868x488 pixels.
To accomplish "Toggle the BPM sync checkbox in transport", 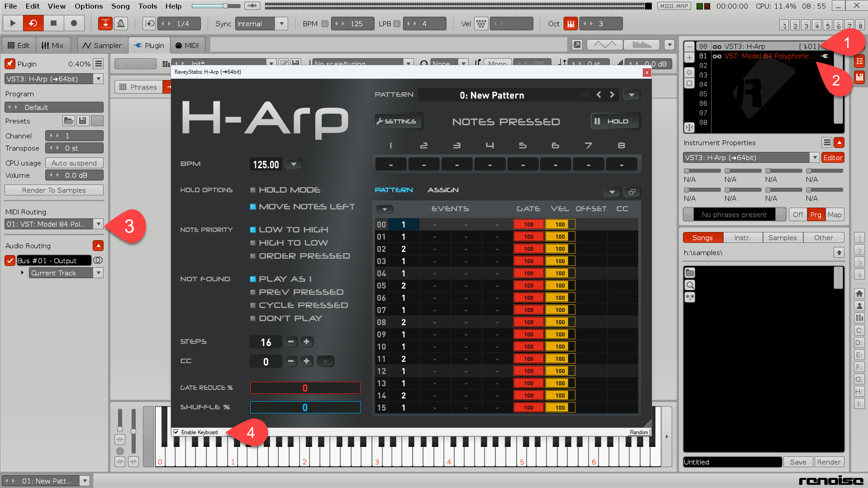I will pyautogui.click(x=325, y=24).
